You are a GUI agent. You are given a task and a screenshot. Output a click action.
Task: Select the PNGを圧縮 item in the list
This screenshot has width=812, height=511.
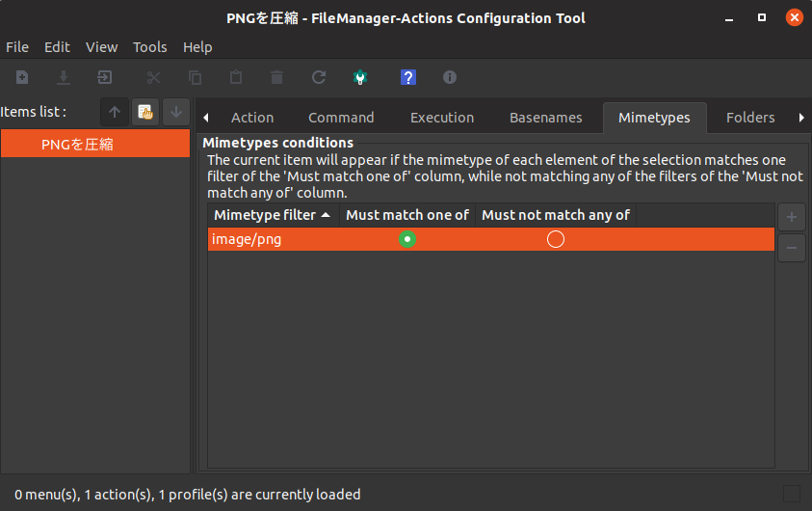point(95,144)
